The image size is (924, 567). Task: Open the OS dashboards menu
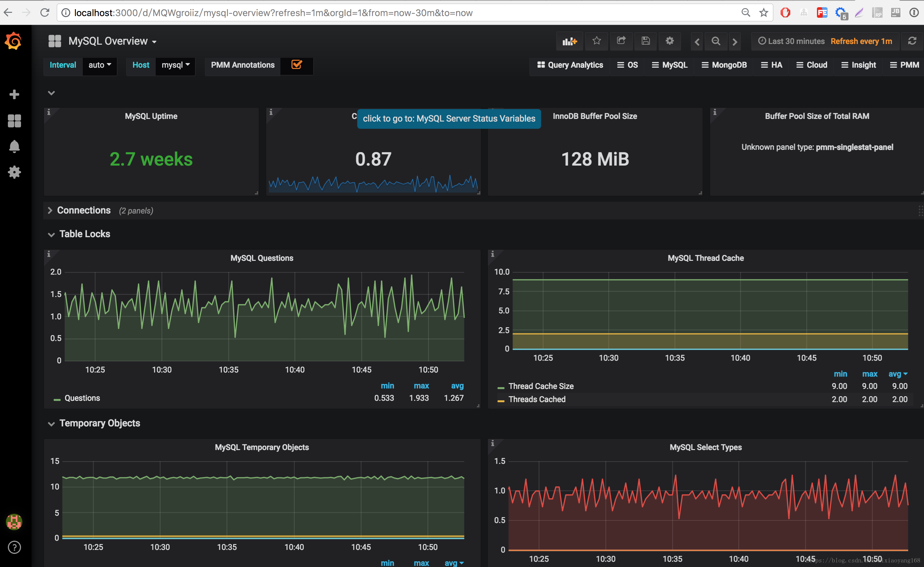pyautogui.click(x=627, y=65)
